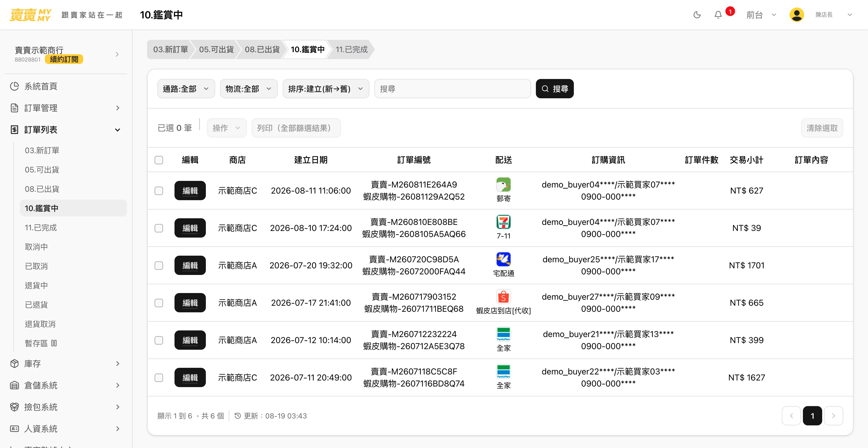Open the 通路:全部 dropdown
The image size is (868, 448).
(186, 89)
